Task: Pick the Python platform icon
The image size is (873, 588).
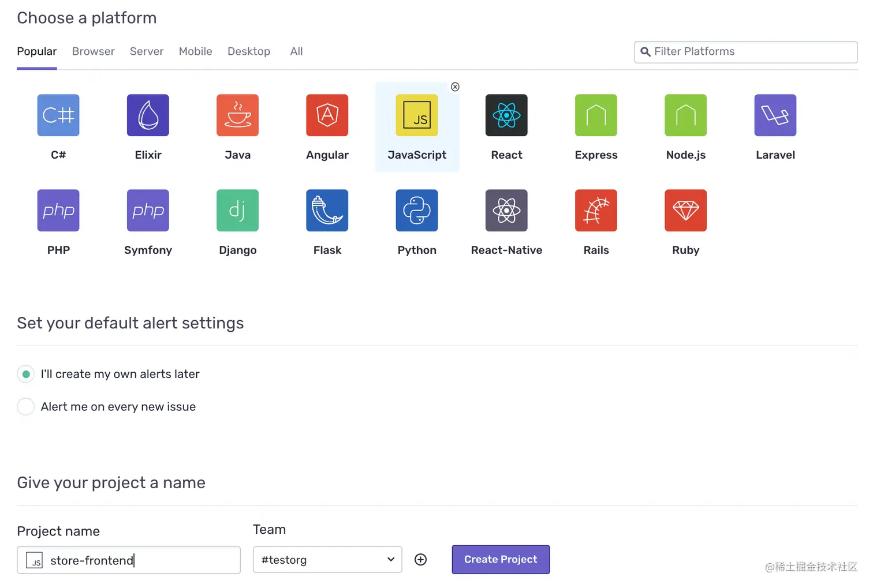Action: [x=417, y=211]
